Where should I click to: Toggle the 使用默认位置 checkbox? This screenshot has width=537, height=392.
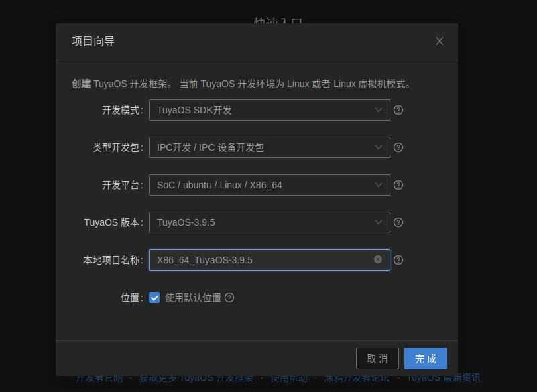pos(154,298)
